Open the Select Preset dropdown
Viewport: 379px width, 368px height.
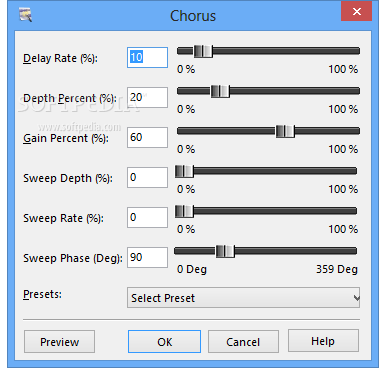tap(243, 298)
